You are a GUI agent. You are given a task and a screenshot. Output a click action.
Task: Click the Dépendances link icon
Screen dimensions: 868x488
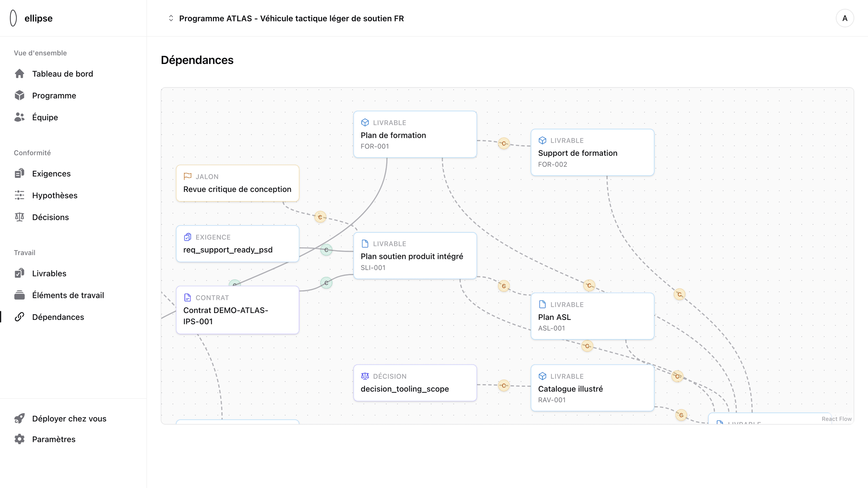(20, 317)
